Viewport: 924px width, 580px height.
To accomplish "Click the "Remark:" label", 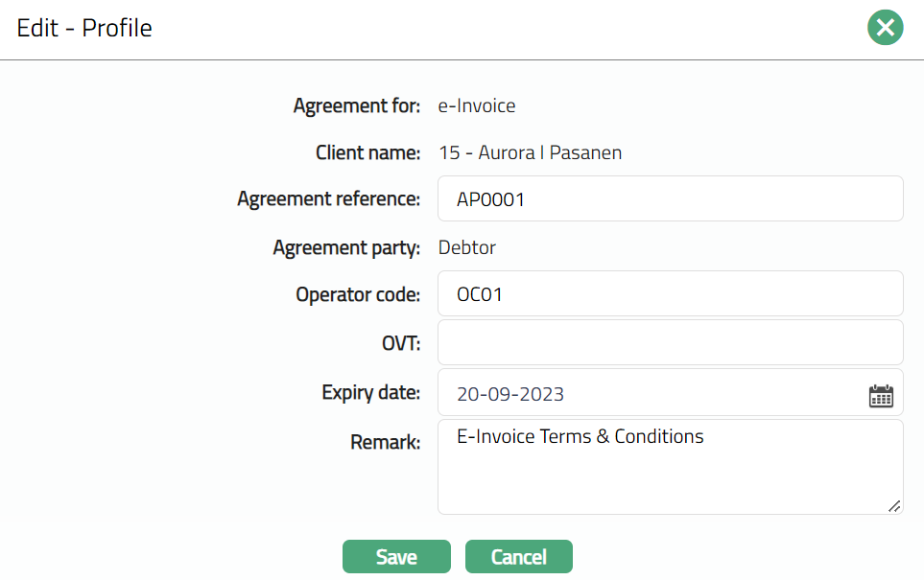I will [x=386, y=442].
